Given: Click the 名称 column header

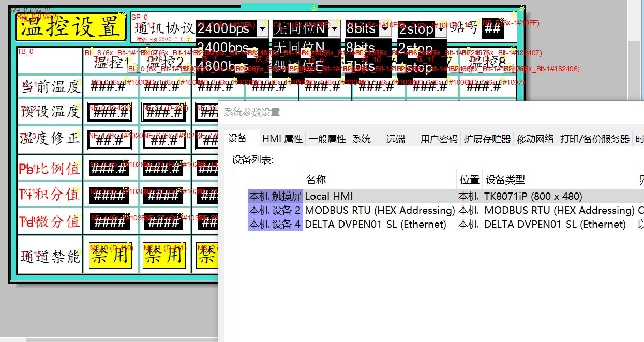Looking at the screenshot, I should (x=380, y=180).
